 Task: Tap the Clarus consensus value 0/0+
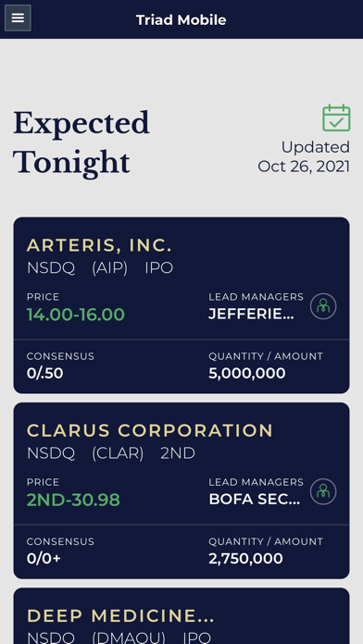tap(44, 559)
